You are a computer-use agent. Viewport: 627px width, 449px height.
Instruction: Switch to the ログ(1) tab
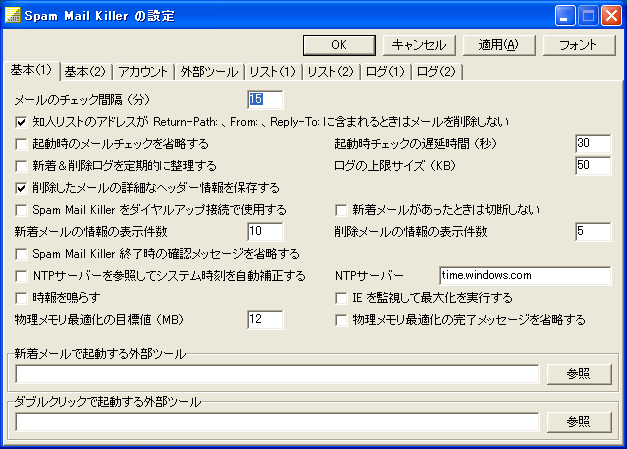click(385, 72)
